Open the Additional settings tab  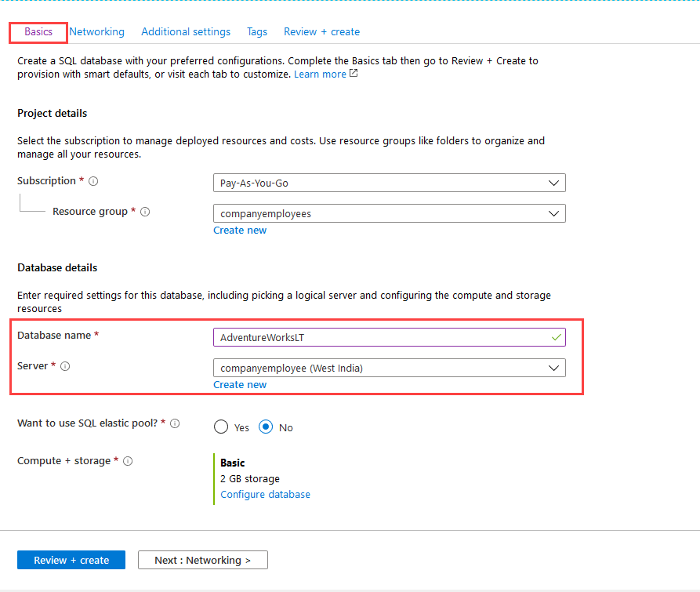(x=186, y=32)
